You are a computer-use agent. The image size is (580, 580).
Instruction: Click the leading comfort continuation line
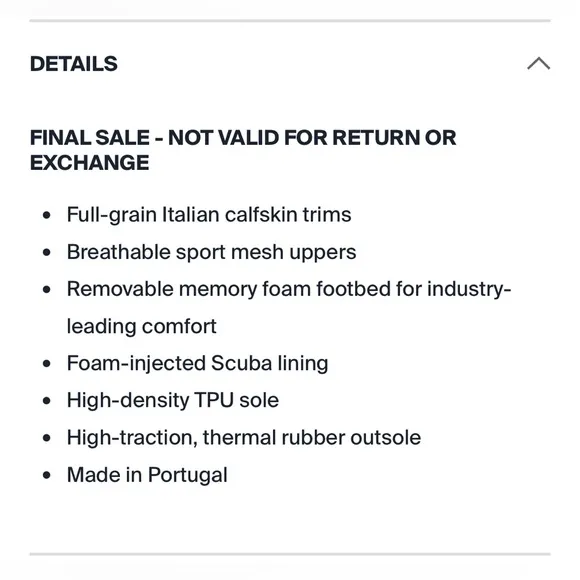[x=142, y=327]
